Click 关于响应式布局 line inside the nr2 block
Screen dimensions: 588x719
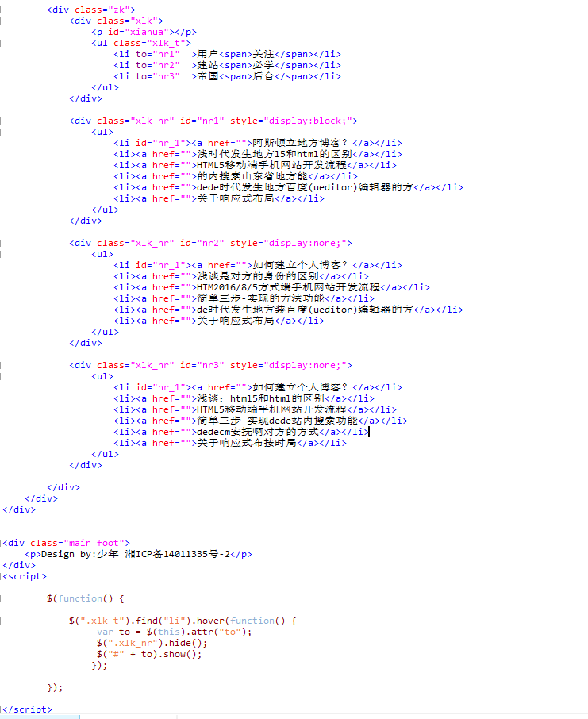(219, 321)
